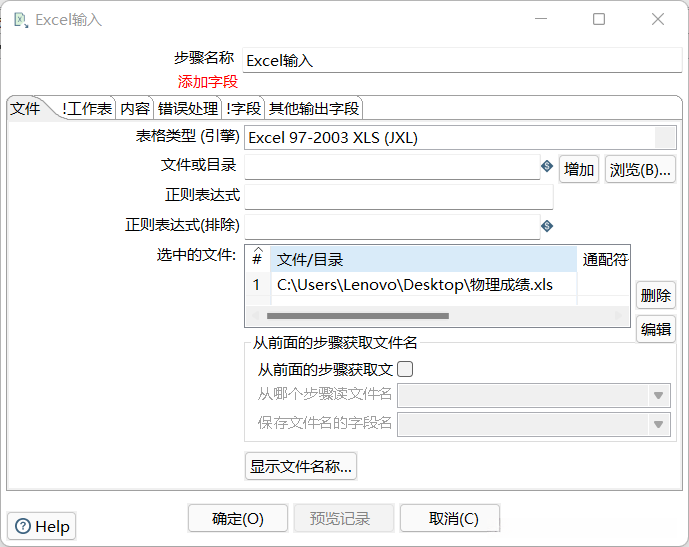This screenshot has width=689, height=547.
Task: Click variable icon next to 正则表达式(排除) field
Action: [547, 226]
